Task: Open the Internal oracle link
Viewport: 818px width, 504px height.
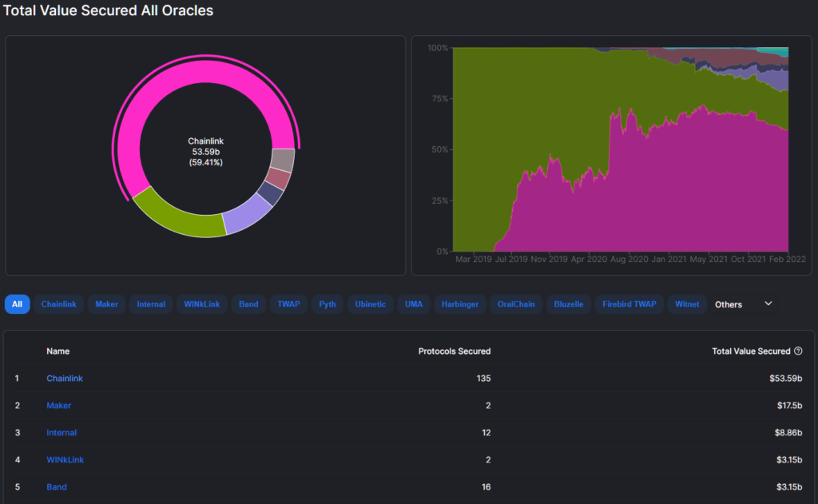Action: (x=62, y=433)
